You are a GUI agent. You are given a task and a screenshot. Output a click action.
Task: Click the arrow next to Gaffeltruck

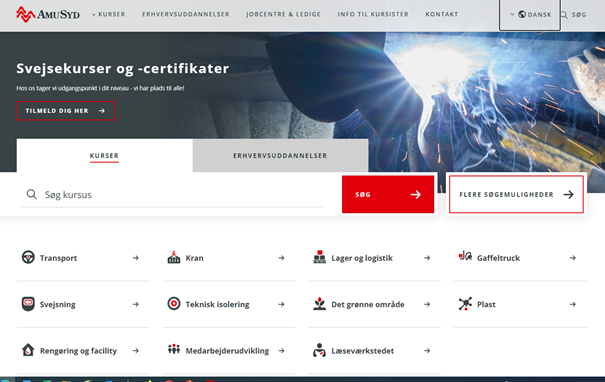573,258
